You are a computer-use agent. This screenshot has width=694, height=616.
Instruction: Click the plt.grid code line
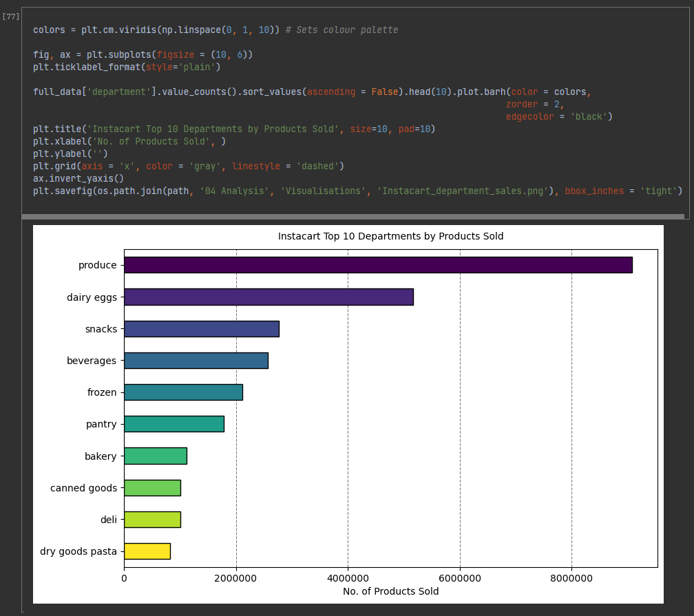point(188,166)
